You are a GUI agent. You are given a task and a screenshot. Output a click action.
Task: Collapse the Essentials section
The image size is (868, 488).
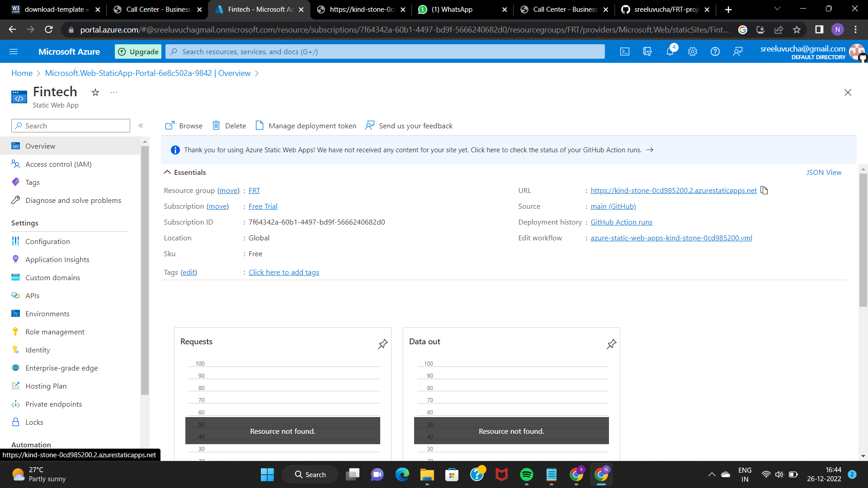pyautogui.click(x=167, y=172)
